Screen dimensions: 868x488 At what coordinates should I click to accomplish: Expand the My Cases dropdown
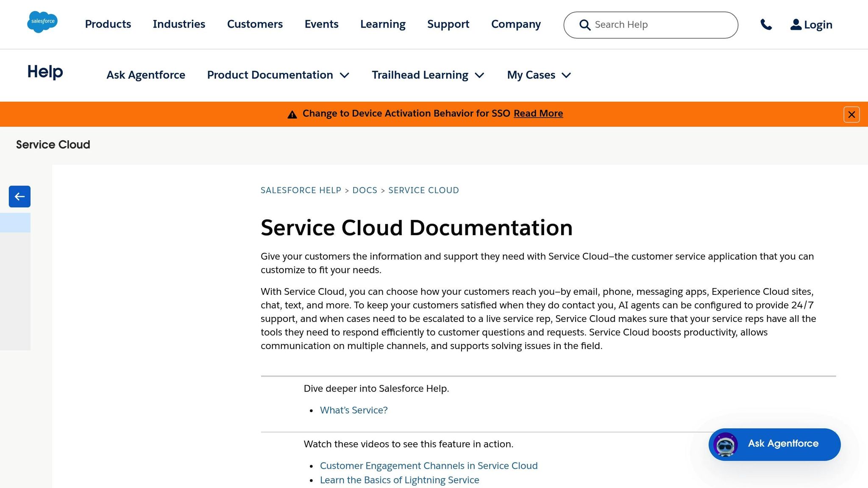[x=539, y=75]
